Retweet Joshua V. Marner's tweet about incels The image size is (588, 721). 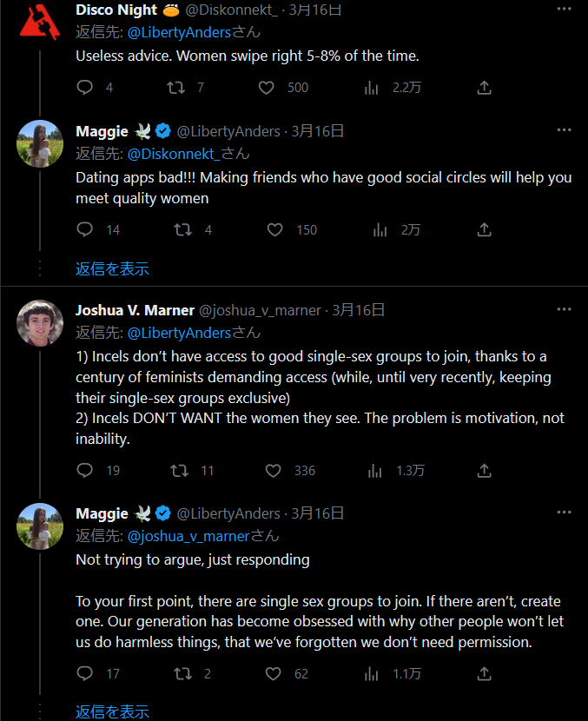(x=179, y=471)
